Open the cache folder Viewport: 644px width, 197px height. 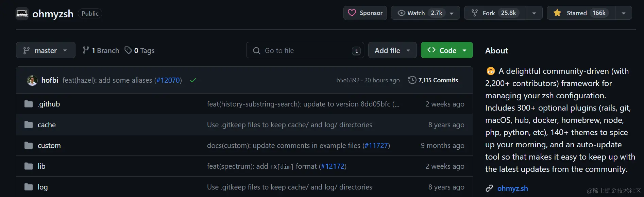[x=47, y=125]
